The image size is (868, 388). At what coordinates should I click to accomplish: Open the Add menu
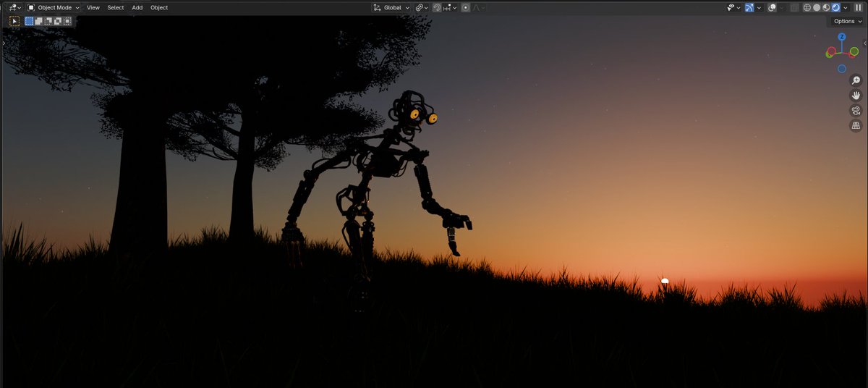[x=137, y=7]
